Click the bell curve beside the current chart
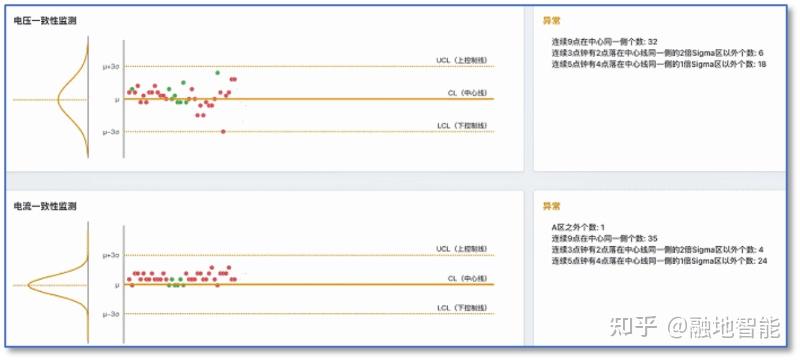This screenshot has width=800, height=360. tap(59, 283)
